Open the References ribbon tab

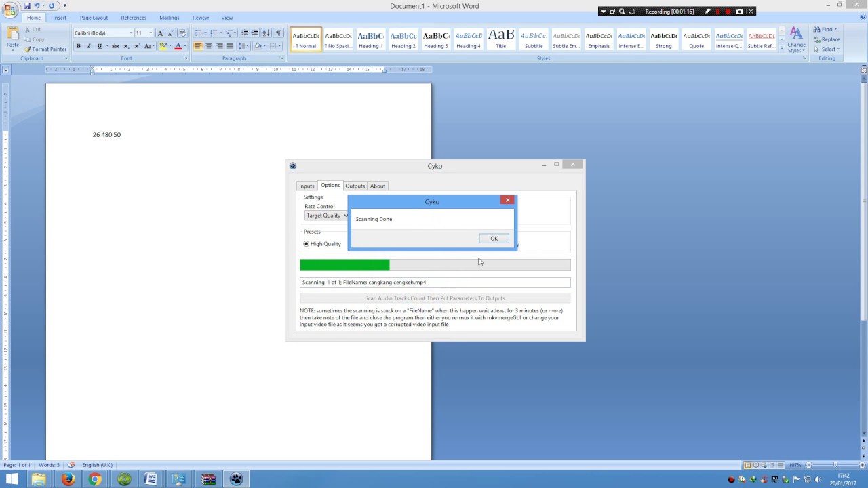(134, 18)
